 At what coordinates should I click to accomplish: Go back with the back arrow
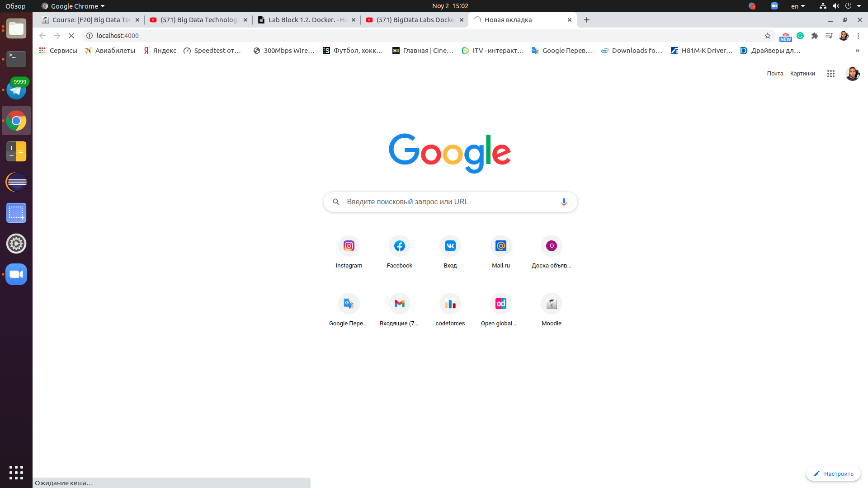(x=42, y=36)
